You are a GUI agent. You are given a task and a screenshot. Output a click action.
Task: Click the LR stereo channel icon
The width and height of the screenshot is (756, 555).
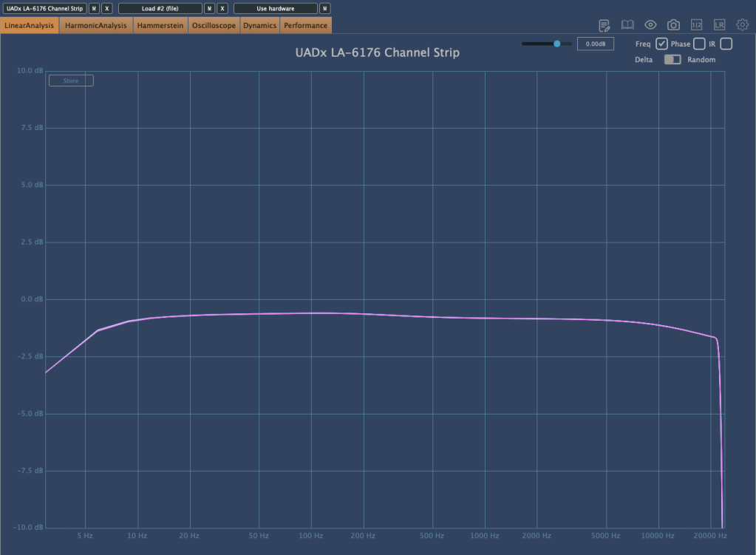[x=719, y=25]
